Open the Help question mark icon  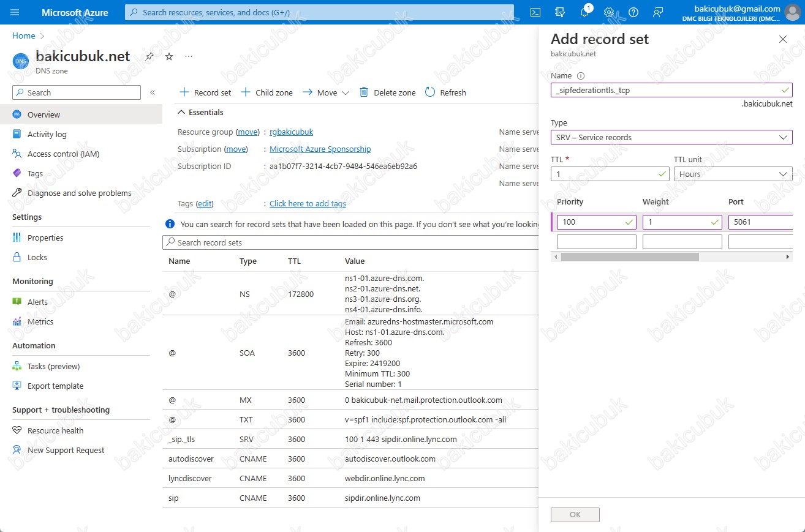point(633,12)
